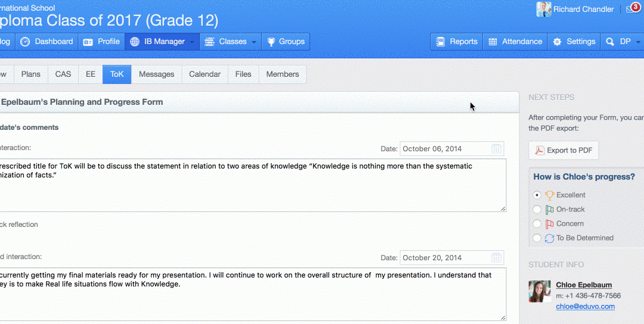Screen dimensions: 644x324
Task: Click the red Concern flag icon
Action: [550, 224]
